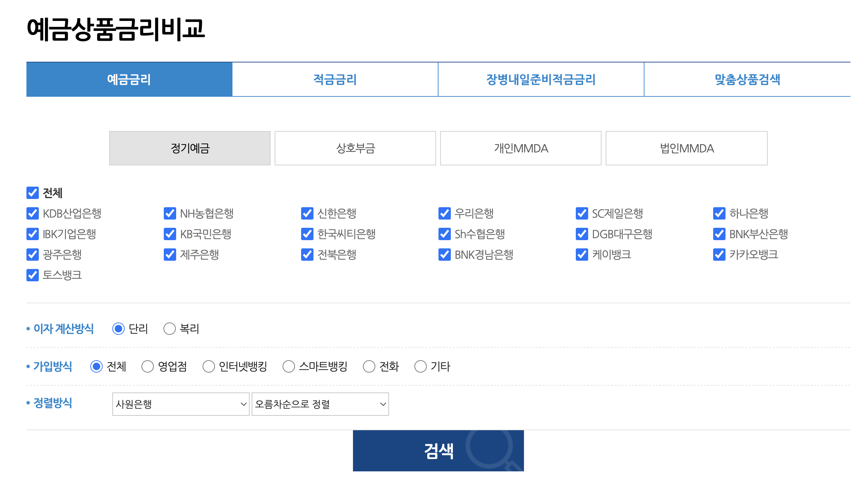Screen dimensions: 868x482
Task: Select the 상호부금 product type button
Action: pyautogui.click(x=355, y=148)
